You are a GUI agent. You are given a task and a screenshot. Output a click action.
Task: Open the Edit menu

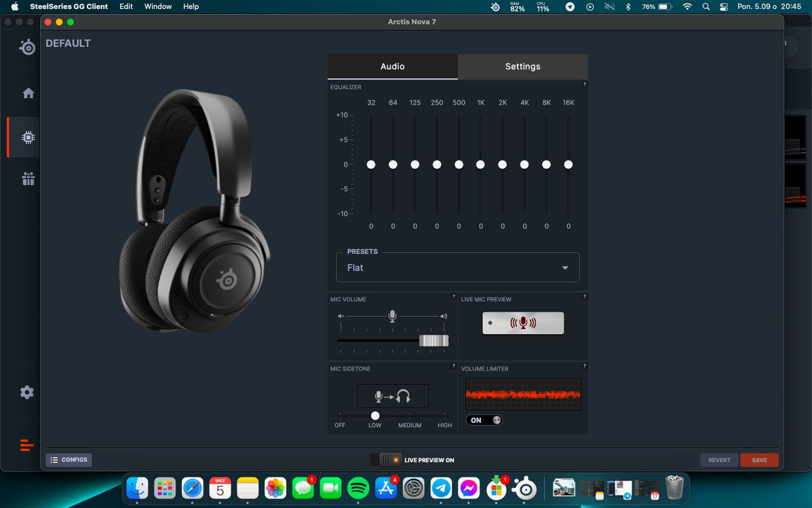(x=126, y=6)
